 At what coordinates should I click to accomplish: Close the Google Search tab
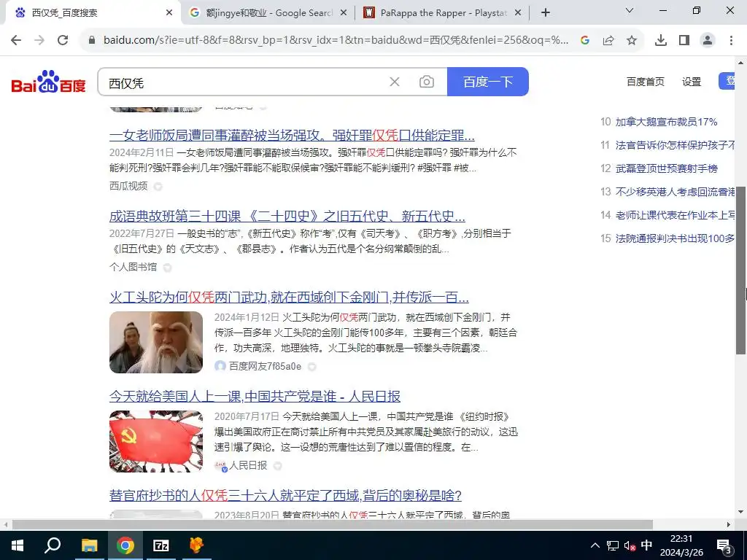pyautogui.click(x=343, y=13)
